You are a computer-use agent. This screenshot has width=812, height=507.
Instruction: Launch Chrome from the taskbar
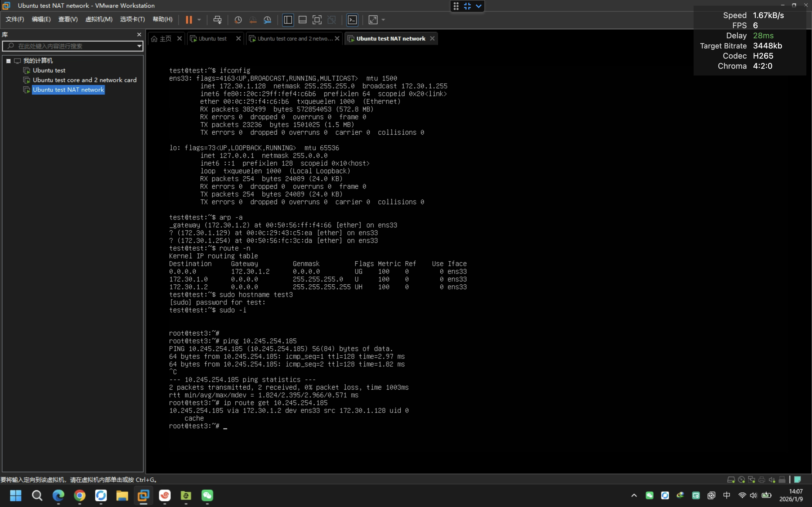[80, 496]
